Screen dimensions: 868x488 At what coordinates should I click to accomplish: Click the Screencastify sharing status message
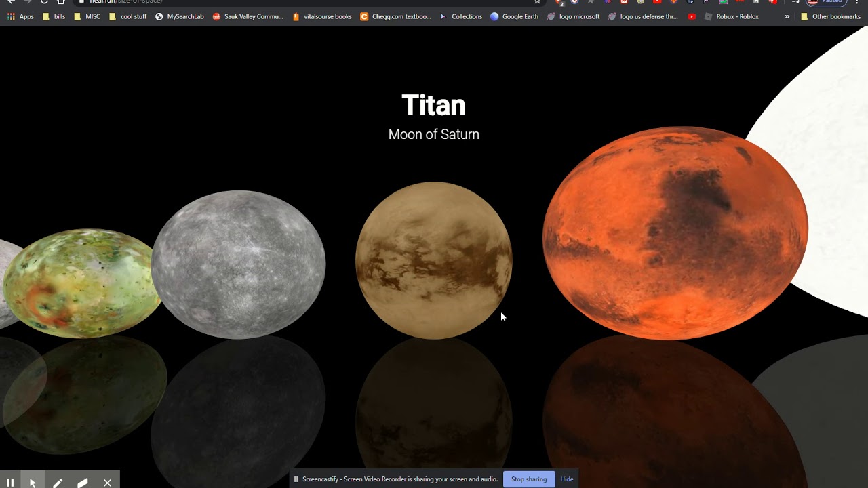(x=400, y=479)
